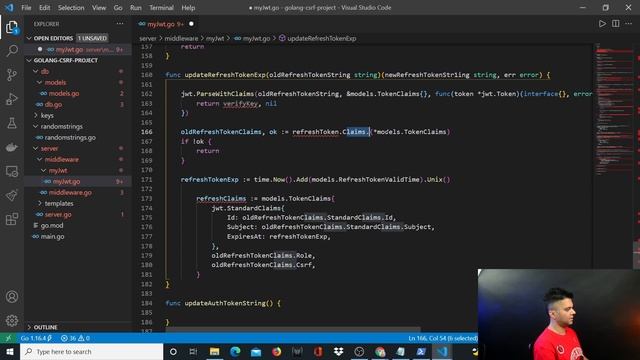640x360 pixels.
Task: Click the editor horizontal scrollbar
Action: 292,329
